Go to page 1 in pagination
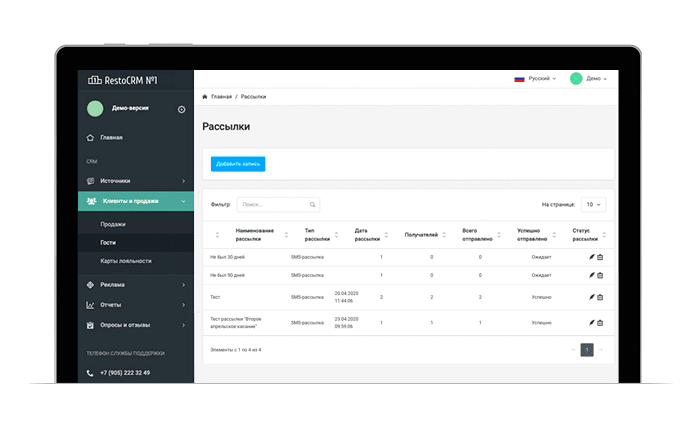700x428 pixels. click(x=587, y=350)
